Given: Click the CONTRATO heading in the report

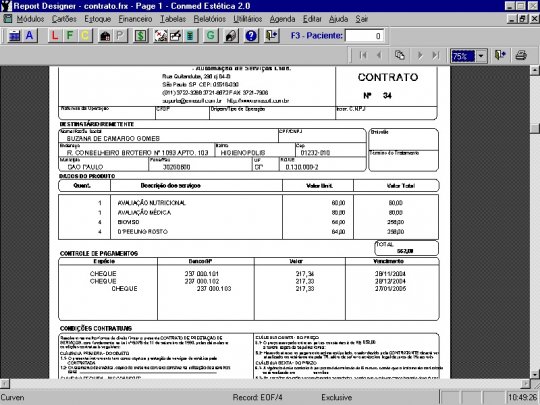Looking at the screenshot, I should 388,77.
